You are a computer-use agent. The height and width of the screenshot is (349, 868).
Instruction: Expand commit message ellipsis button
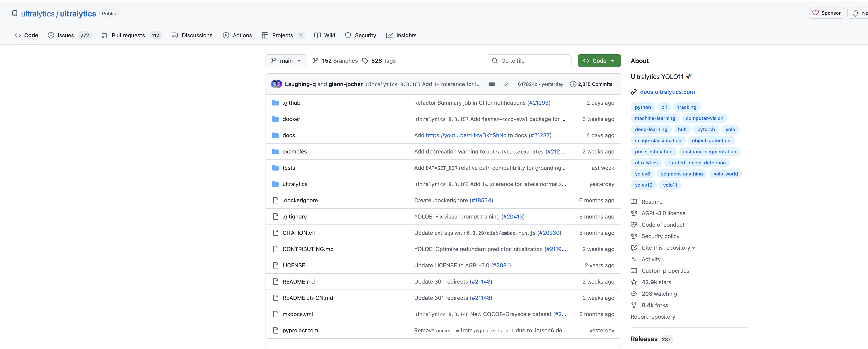click(x=492, y=84)
